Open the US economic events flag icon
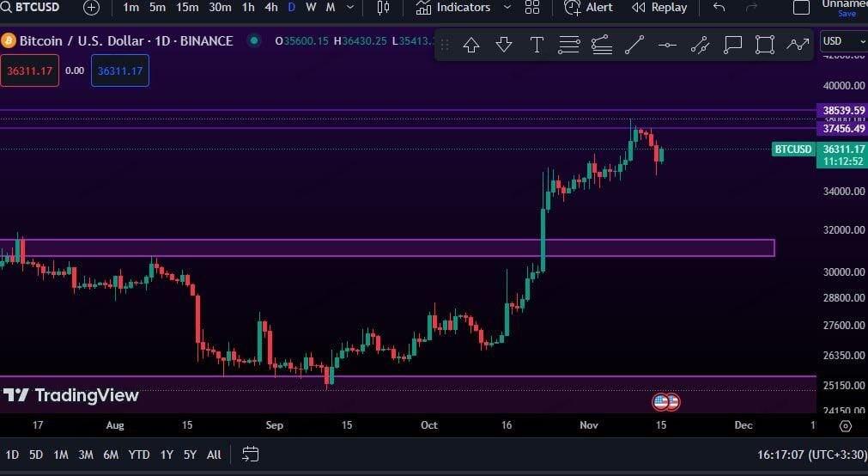 [660, 402]
